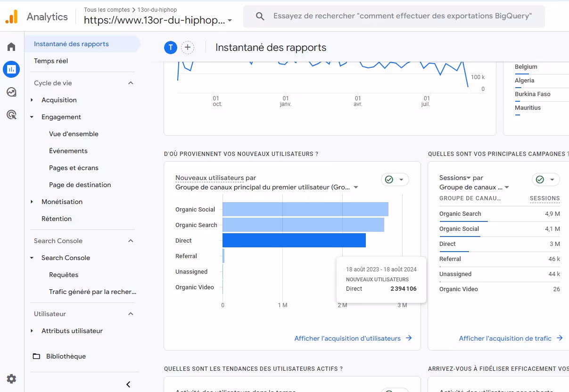Open the Rétention report
The height and width of the screenshot is (392, 569).
57,219
